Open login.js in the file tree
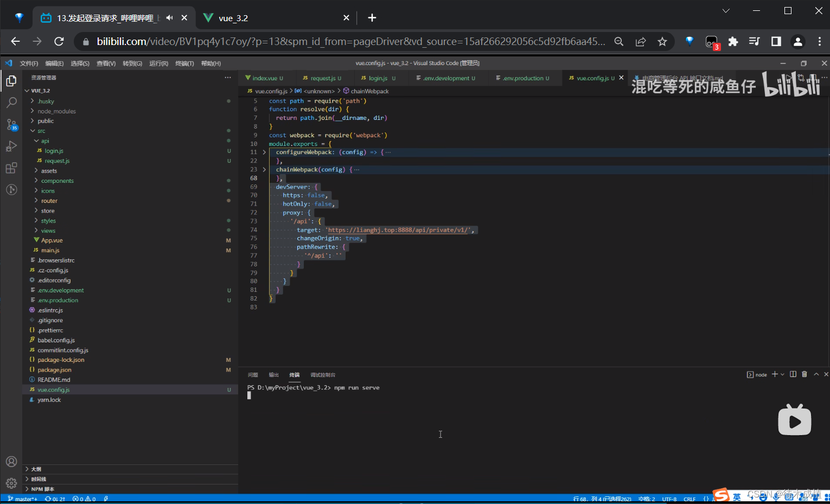Viewport: 830px width, 504px height. coord(54,151)
